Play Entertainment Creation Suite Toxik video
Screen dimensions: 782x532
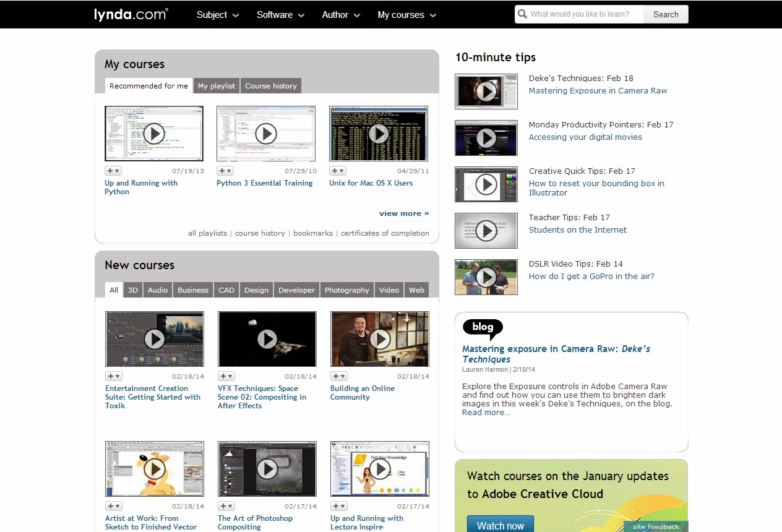pyautogui.click(x=155, y=339)
